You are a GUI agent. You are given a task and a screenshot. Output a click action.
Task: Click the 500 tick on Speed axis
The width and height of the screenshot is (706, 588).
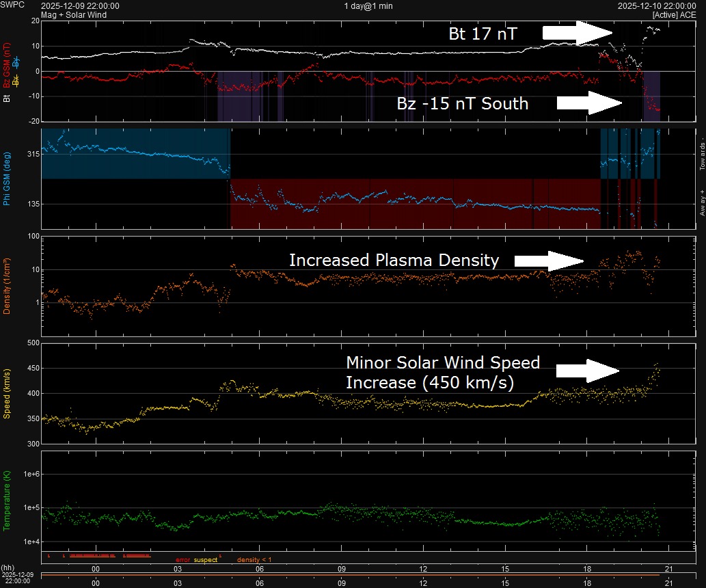[33, 343]
